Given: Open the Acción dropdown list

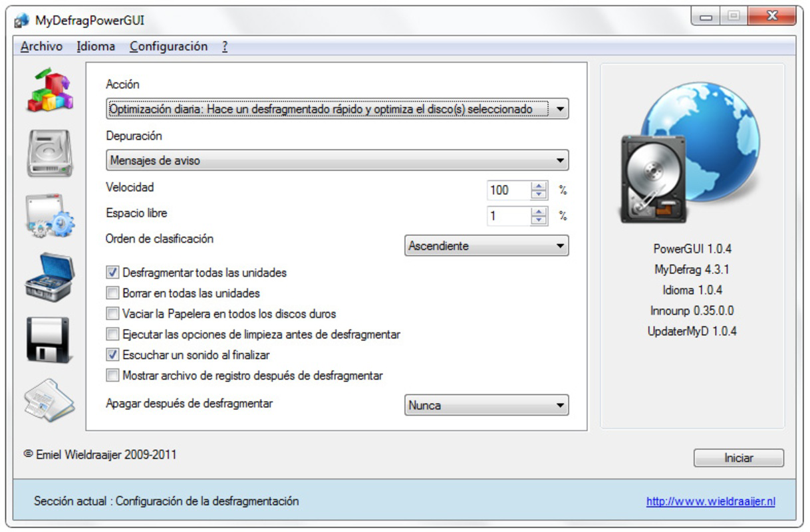Looking at the screenshot, I should [337, 108].
